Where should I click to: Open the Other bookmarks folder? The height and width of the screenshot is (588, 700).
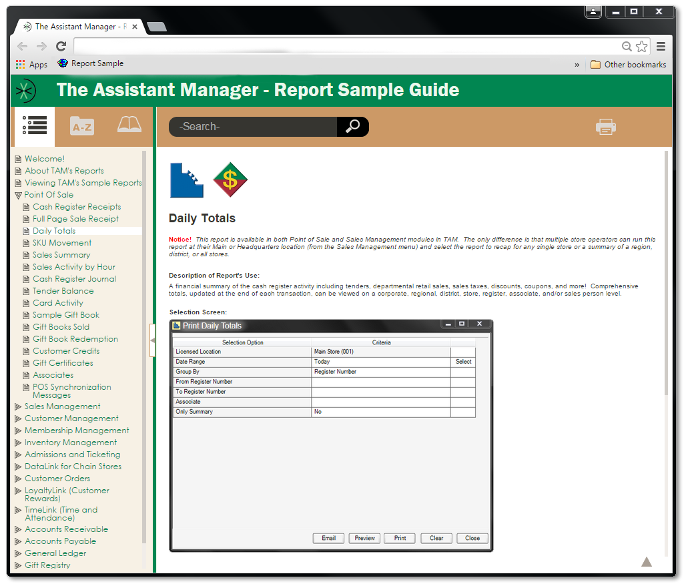tap(628, 65)
